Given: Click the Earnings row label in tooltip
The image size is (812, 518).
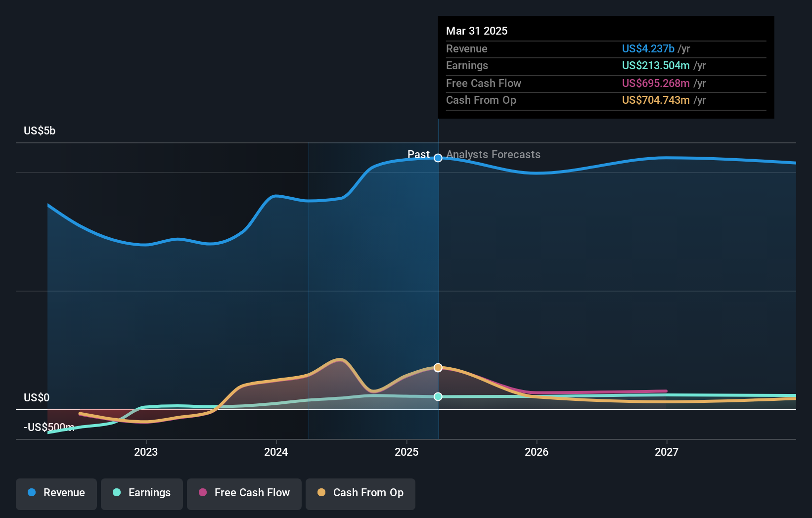Looking at the screenshot, I should tap(467, 66).
